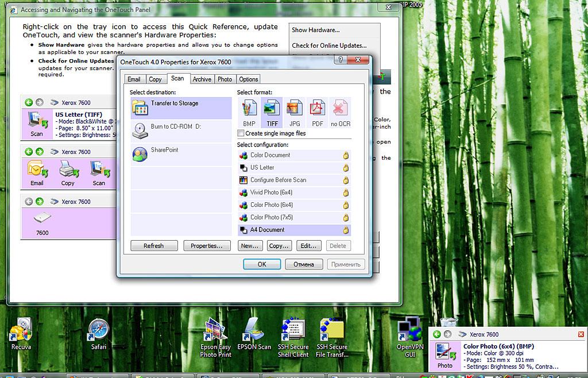
Task: Click Xerox 7600 scanner icon in bottom-right panel
Action: [x=463, y=334]
